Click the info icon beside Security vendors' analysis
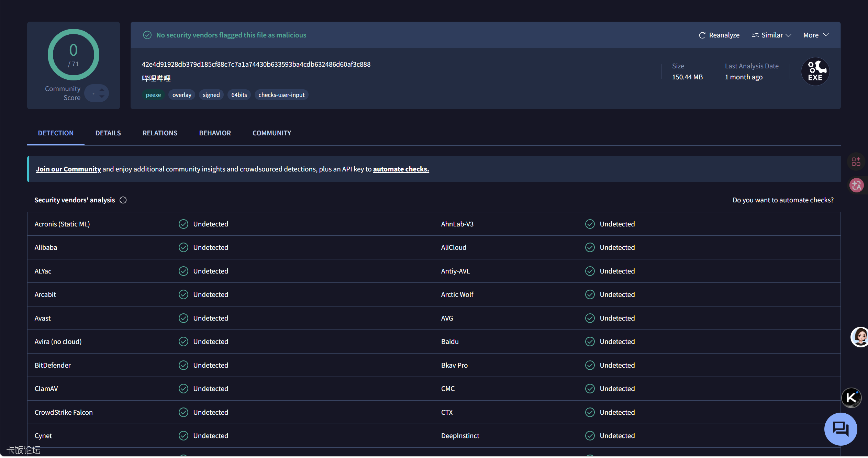The height and width of the screenshot is (458, 868). click(123, 200)
